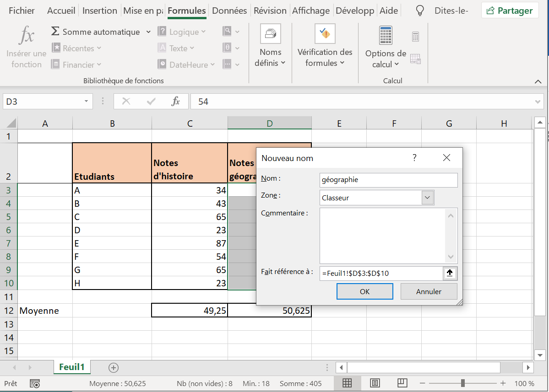Click the calculate sheet icon
This screenshot has height=392, width=549.
click(415, 59)
